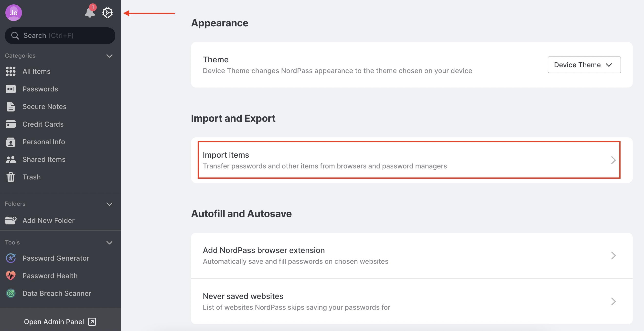Viewport: 644px width, 331px height.
Task: Click the Trash bin icon
Action: 11,177
